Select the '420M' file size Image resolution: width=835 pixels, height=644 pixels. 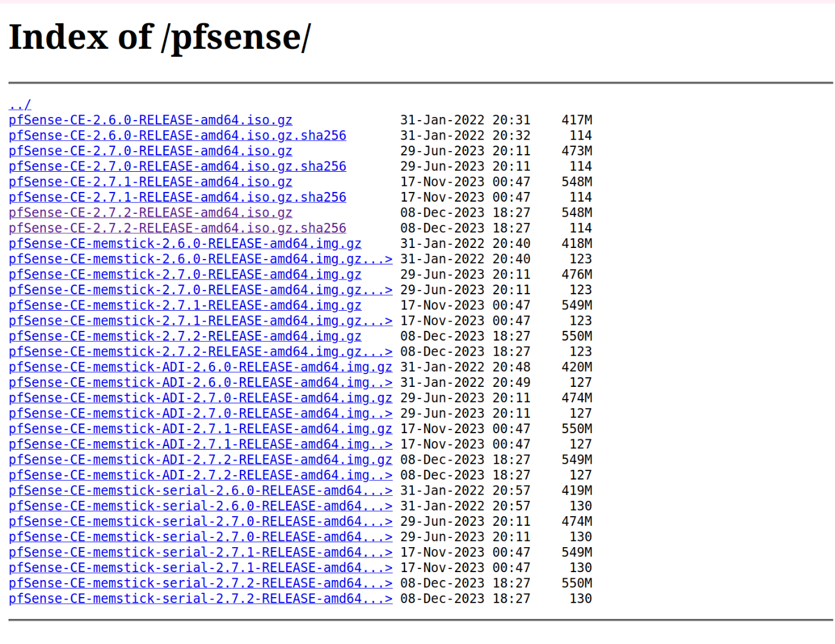(x=577, y=367)
